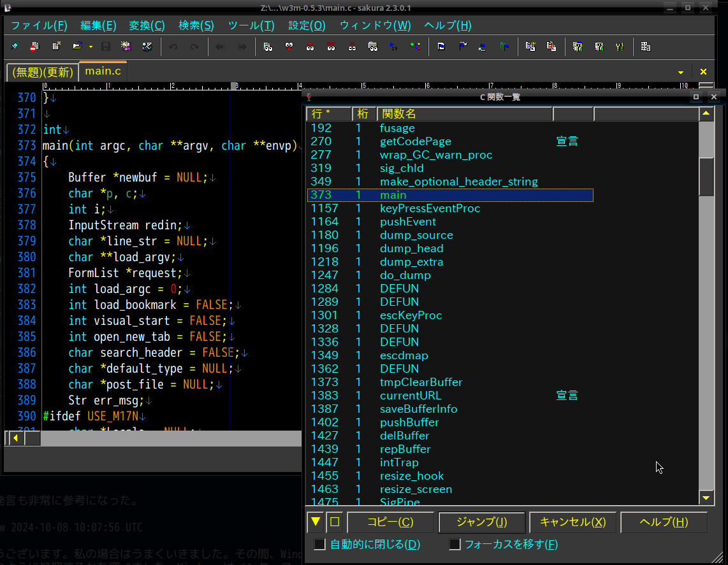Screen dimensions: 728x565
Task: Click the コピー(C) button
Action: 391,522
